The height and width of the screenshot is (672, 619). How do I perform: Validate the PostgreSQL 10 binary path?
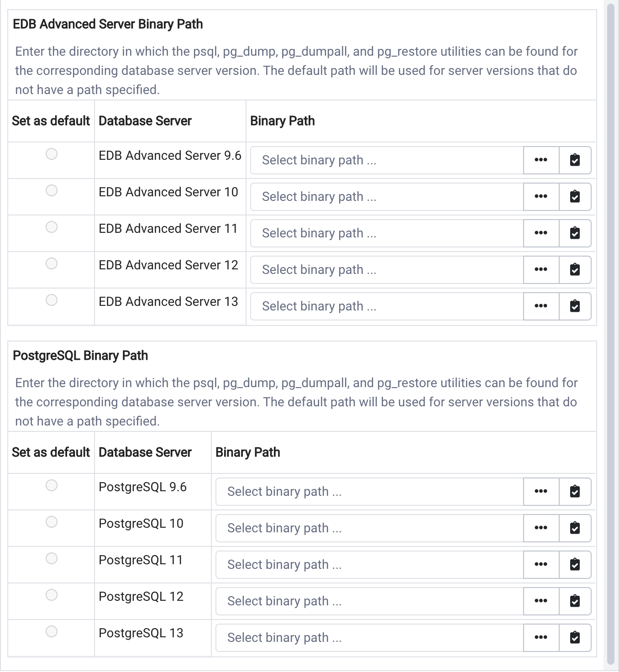(575, 528)
